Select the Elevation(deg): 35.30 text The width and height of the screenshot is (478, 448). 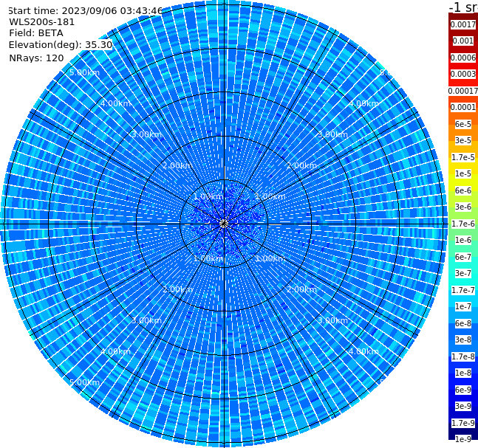coord(61,45)
